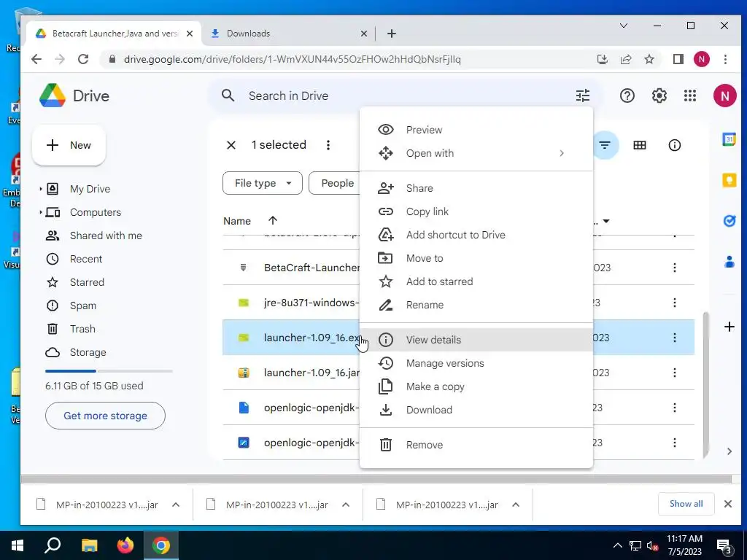Screen dimensions: 747x560
Task: Clear selection with the X icon
Action: click(x=231, y=145)
